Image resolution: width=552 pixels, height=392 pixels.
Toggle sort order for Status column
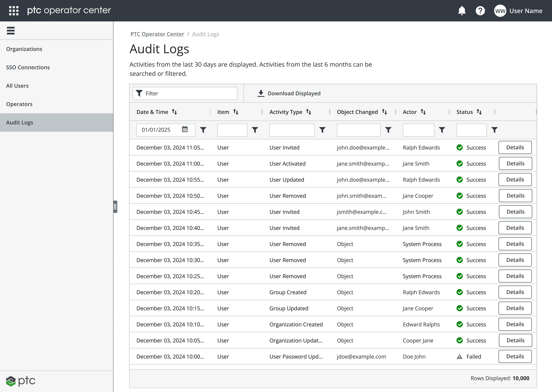[x=479, y=112]
